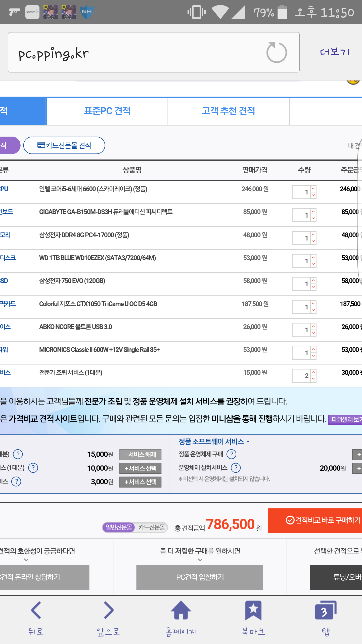Click -서비스해제 to remove the 15,000원 service
Screen dimensions: 362x644
coord(140,455)
